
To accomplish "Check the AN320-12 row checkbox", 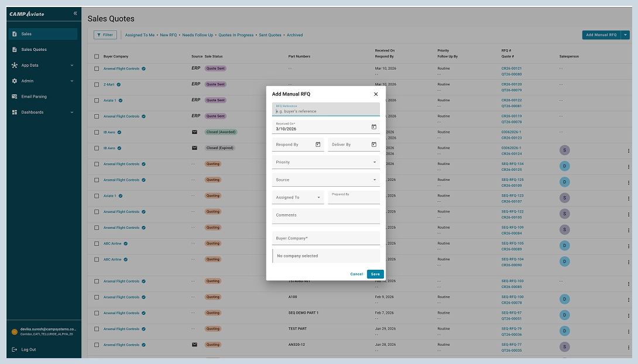I will point(97,345).
